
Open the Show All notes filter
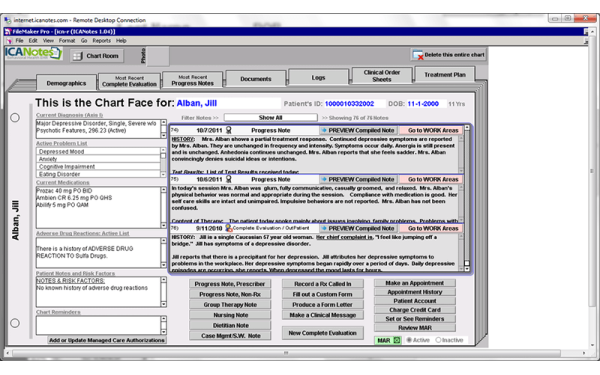[x=271, y=117]
